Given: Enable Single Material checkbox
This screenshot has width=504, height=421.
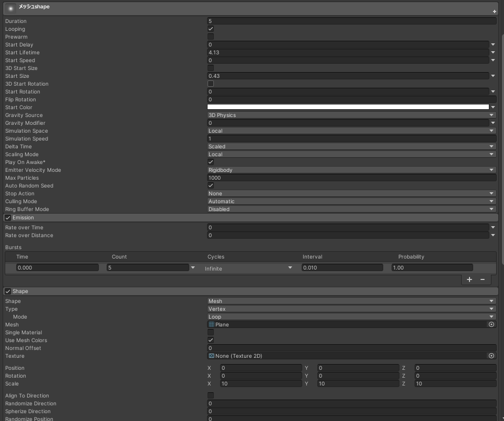Looking at the screenshot, I should 211,332.
